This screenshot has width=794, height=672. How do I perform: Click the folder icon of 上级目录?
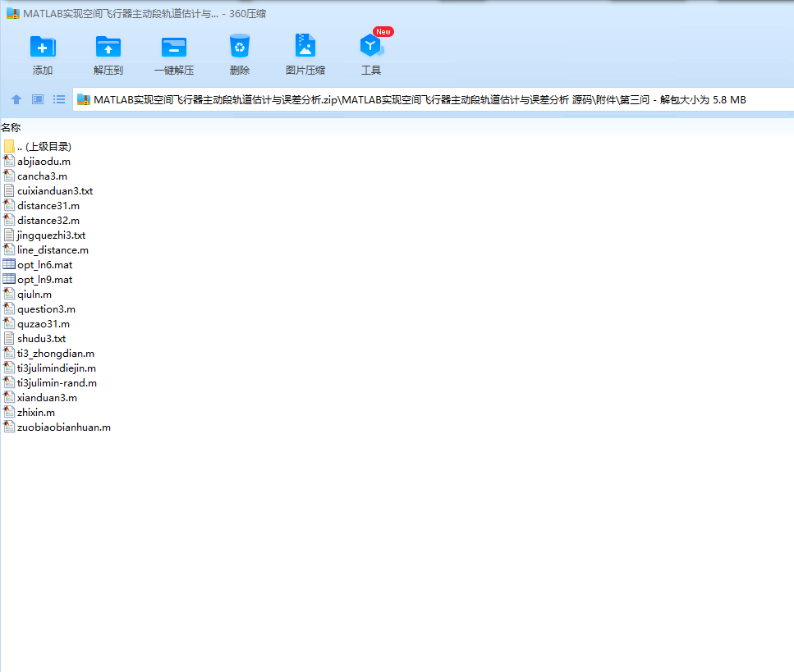pyautogui.click(x=9, y=147)
